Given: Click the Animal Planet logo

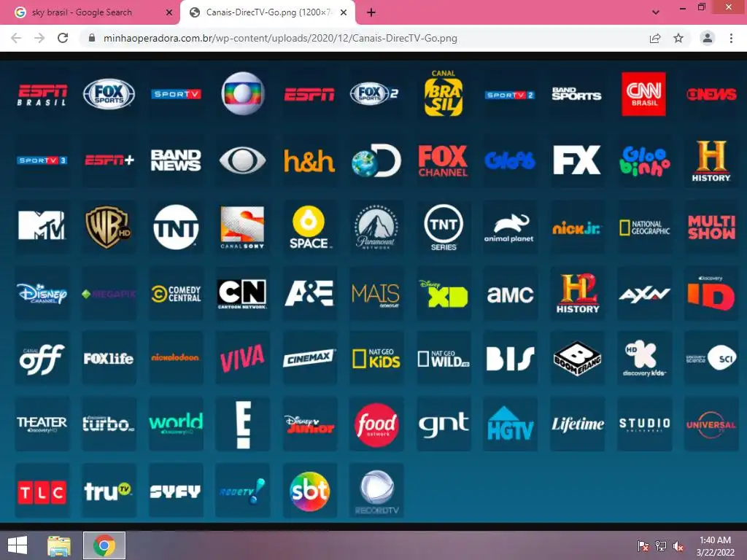Looking at the screenshot, I should pyautogui.click(x=509, y=228).
